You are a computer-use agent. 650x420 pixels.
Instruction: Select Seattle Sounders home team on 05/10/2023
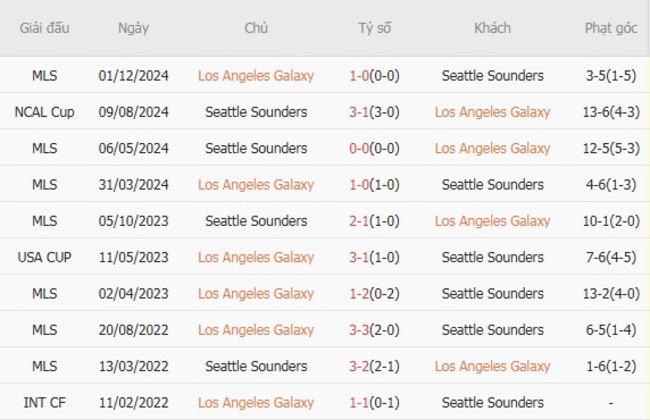pyautogui.click(x=256, y=221)
